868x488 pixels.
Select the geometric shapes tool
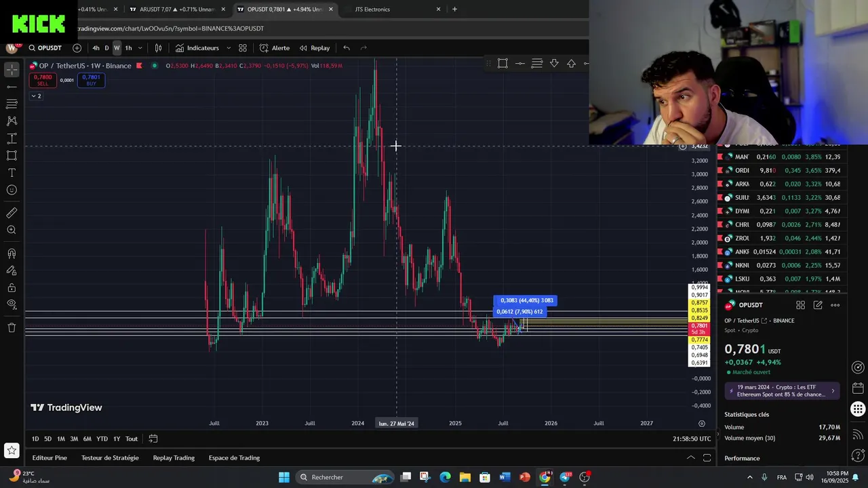[x=12, y=155]
